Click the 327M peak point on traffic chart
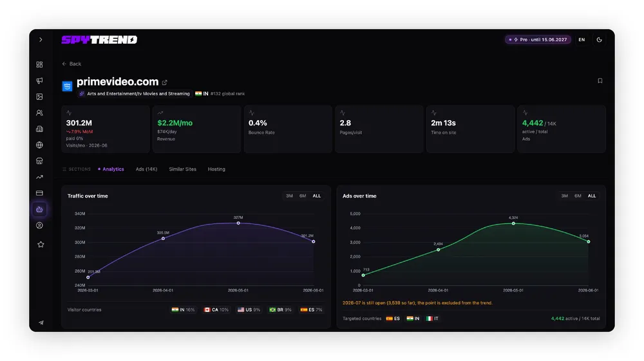This screenshot has width=644, height=361. point(238,223)
